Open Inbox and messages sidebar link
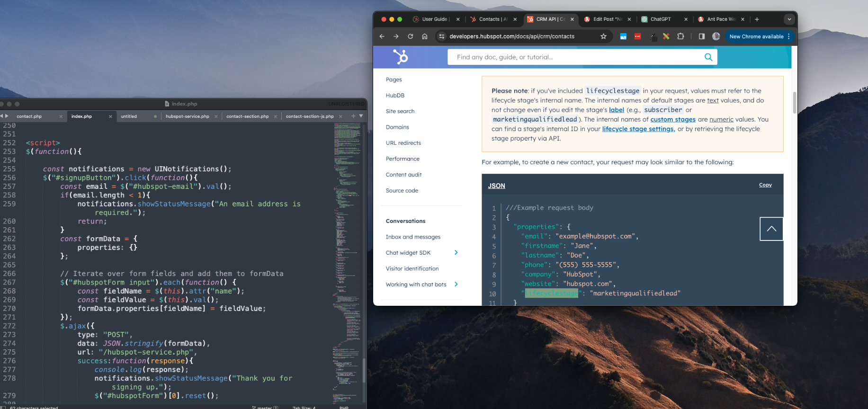Image resolution: width=868 pixels, height=409 pixels. click(x=413, y=237)
